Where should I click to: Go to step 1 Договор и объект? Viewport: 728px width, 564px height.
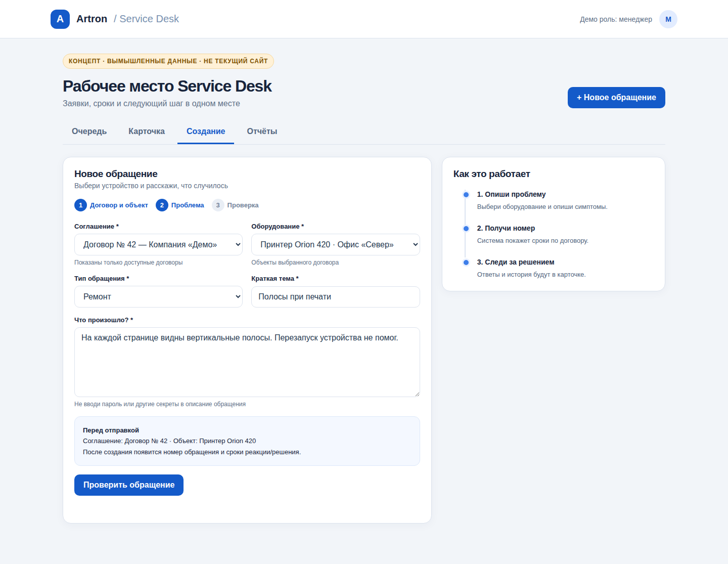coord(111,205)
